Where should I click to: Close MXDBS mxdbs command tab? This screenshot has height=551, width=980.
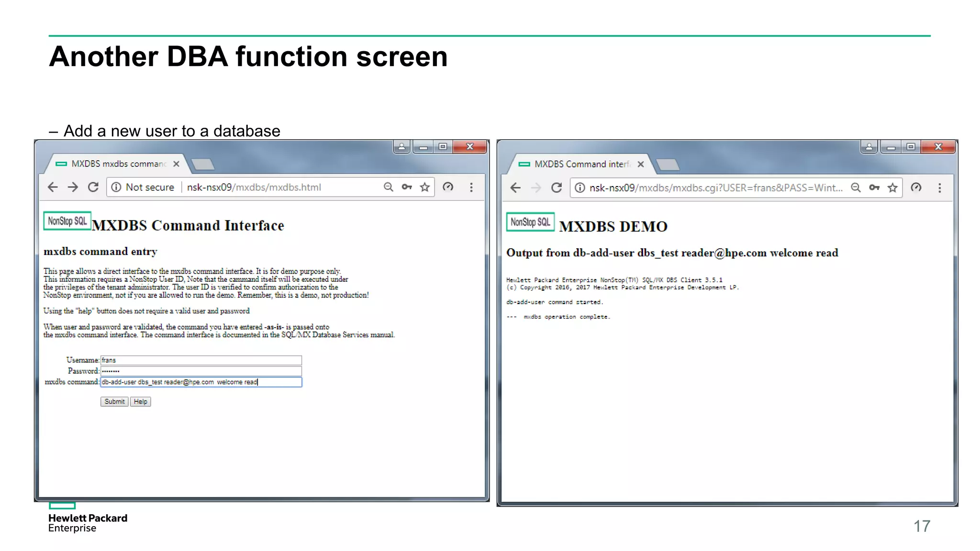tap(176, 164)
